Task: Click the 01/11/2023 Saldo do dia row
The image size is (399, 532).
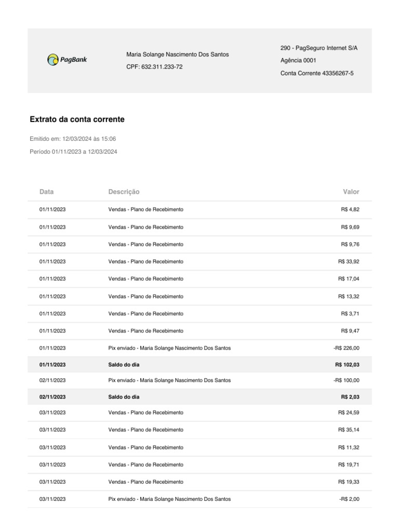Action: pyautogui.click(x=199, y=365)
